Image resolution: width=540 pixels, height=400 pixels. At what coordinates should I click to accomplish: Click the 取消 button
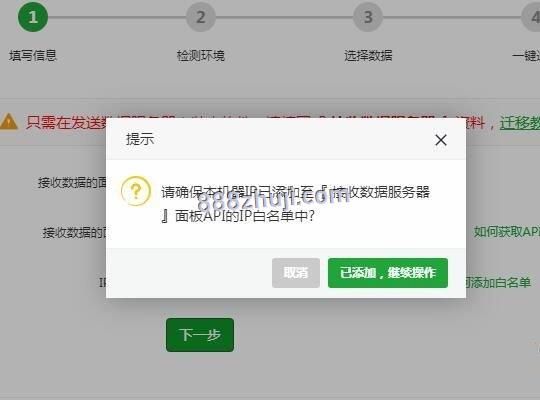point(296,273)
